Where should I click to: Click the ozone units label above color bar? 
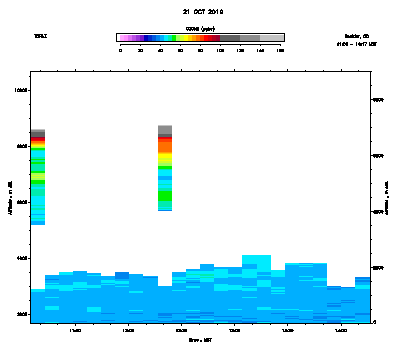point(200,29)
